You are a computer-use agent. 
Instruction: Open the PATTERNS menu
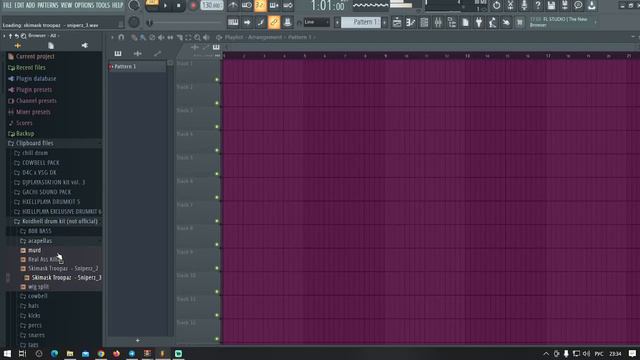[48, 5]
